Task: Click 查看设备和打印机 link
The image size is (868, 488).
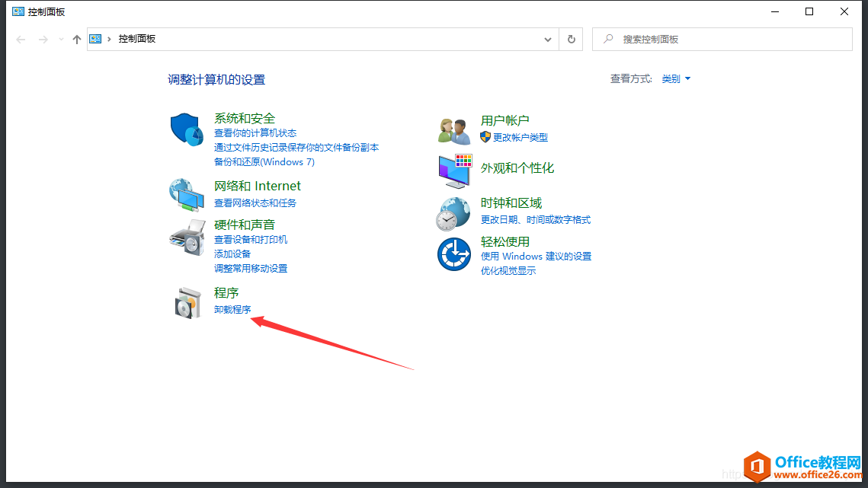Action: (x=251, y=240)
